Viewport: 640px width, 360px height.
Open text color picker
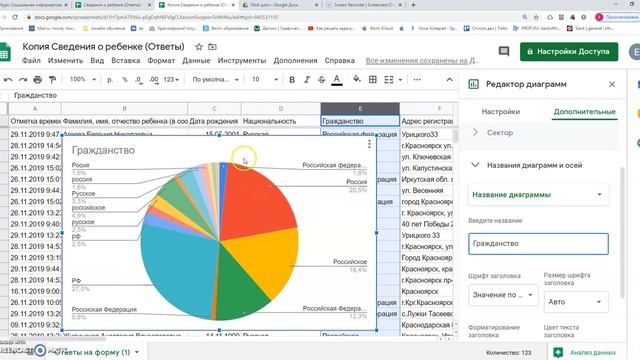[337, 80]
